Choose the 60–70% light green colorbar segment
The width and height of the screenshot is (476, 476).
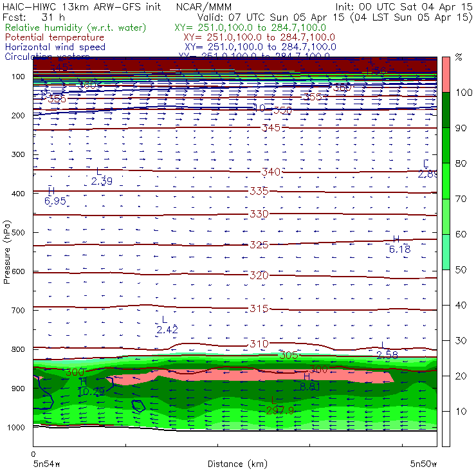click(x=446, y=216)
